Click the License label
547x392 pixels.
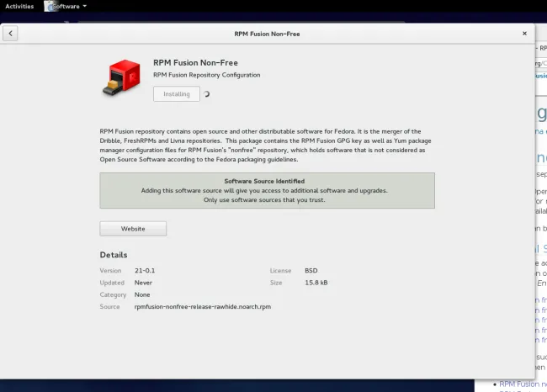coord(280,271)
